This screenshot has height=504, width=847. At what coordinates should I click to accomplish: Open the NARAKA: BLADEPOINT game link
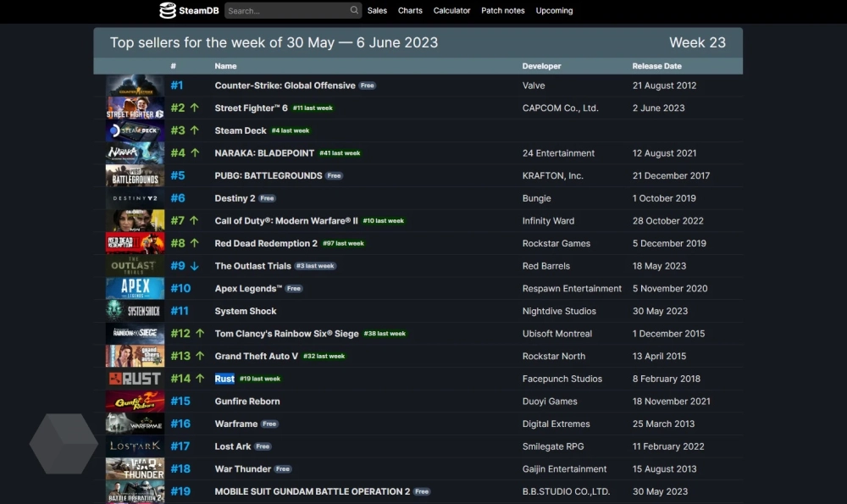coord(264,153)
